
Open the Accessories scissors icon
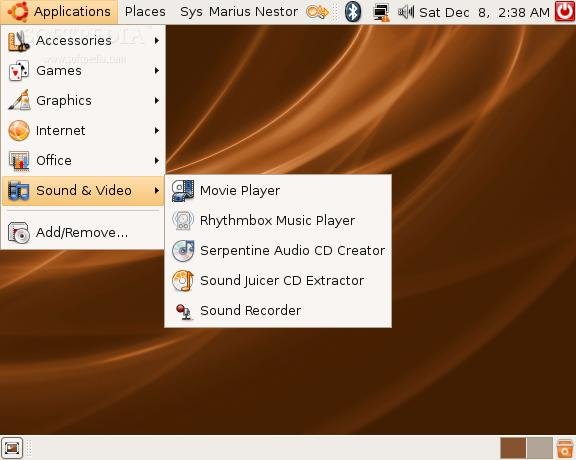[18, 41]
